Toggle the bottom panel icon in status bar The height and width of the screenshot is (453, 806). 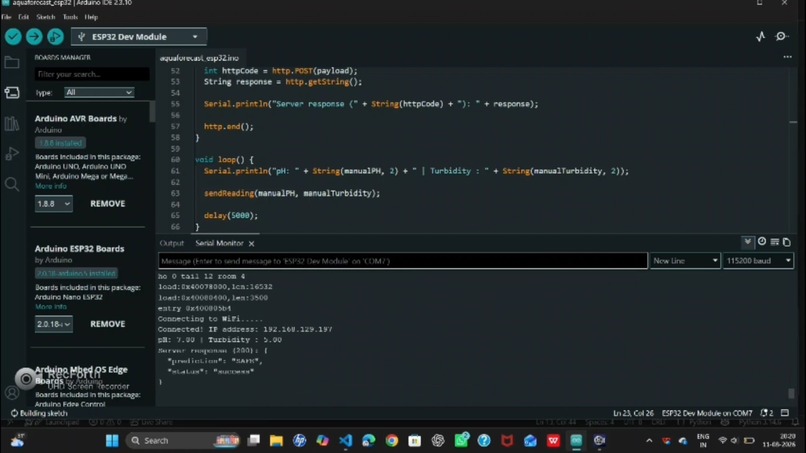pos(785,413)
